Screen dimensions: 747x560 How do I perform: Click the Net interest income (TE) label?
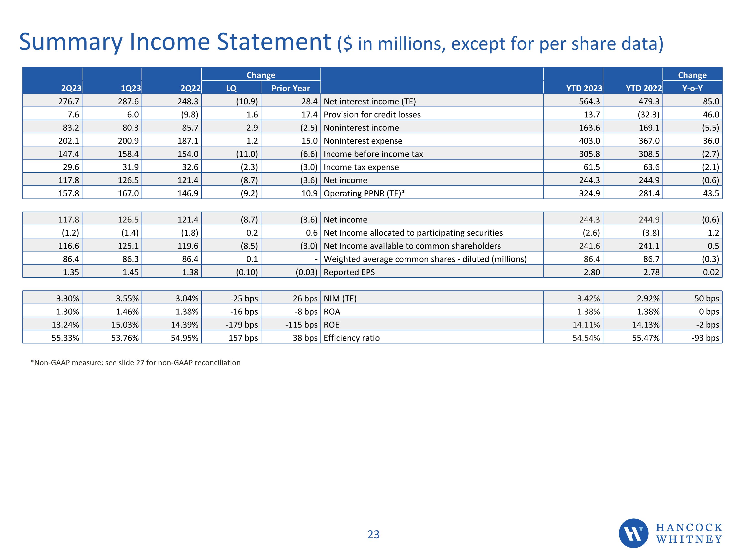(370, 101)
